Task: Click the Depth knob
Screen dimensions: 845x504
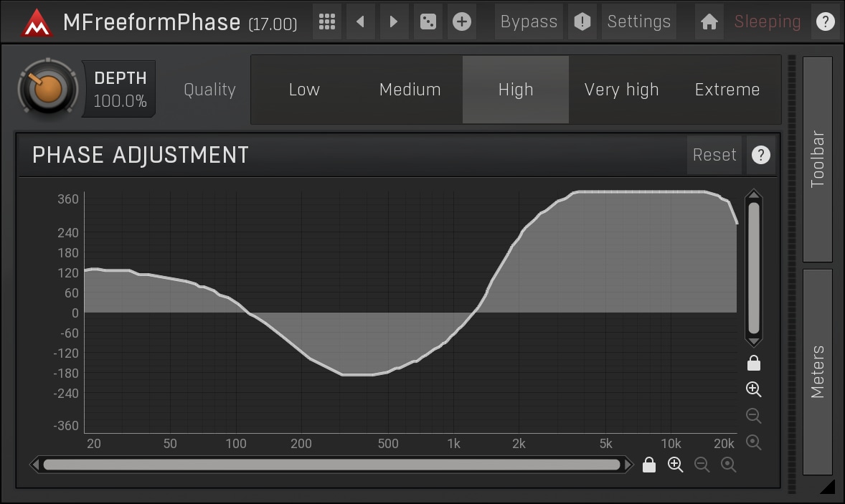Action: click(48, 90)
